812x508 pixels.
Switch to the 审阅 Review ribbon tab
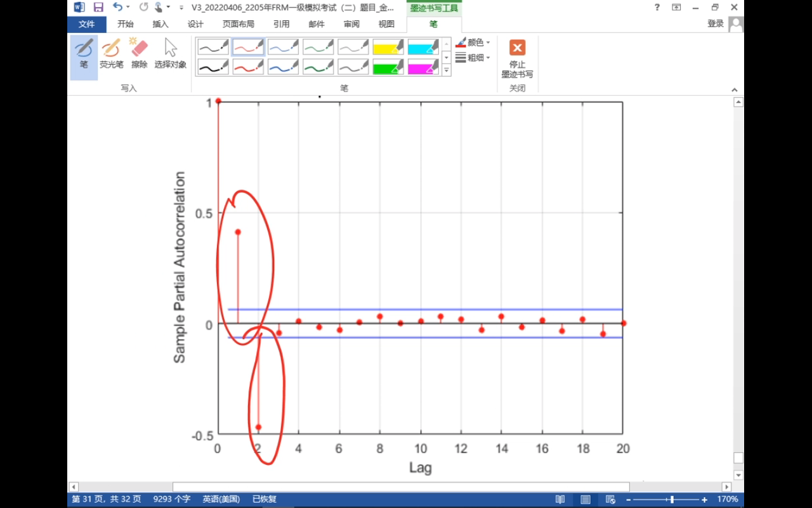pos(351,24)
